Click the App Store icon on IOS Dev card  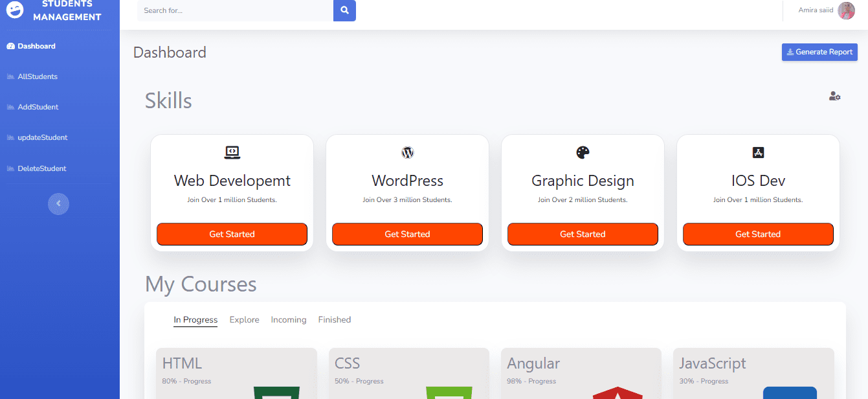click(x=758, y=152)
